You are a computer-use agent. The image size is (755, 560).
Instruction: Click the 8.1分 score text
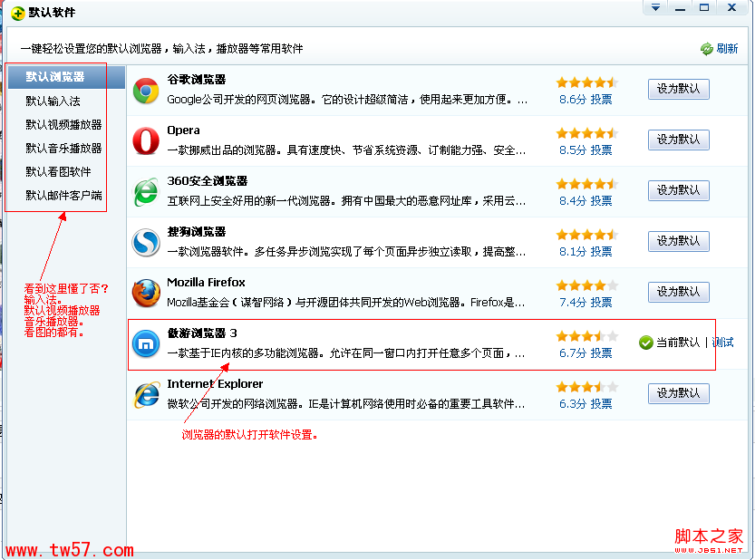coord(573,252)
